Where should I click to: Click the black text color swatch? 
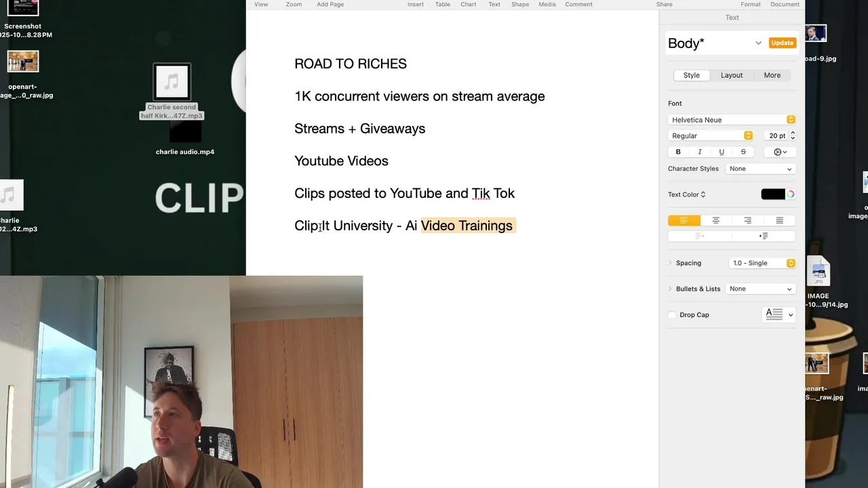[x=773, y=195]
